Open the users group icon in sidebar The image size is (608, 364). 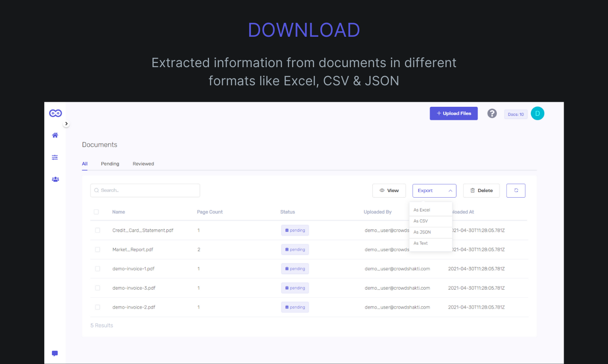click(x=55, y=179)
